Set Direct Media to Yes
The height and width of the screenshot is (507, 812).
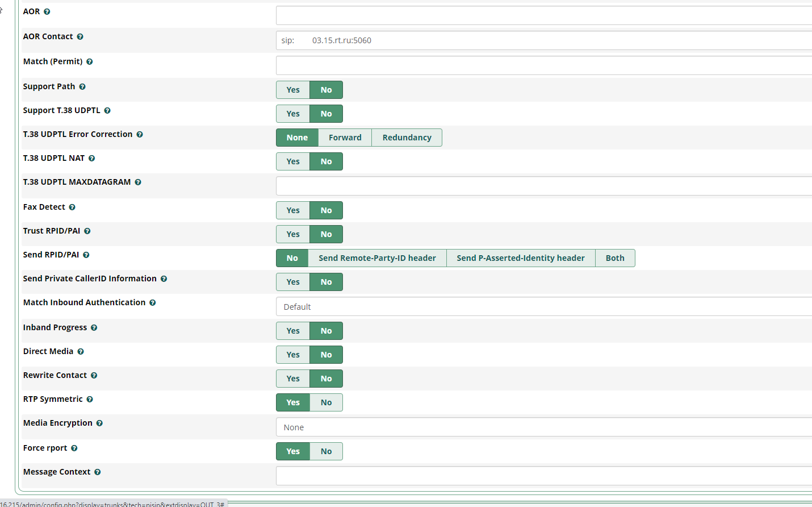293,355
